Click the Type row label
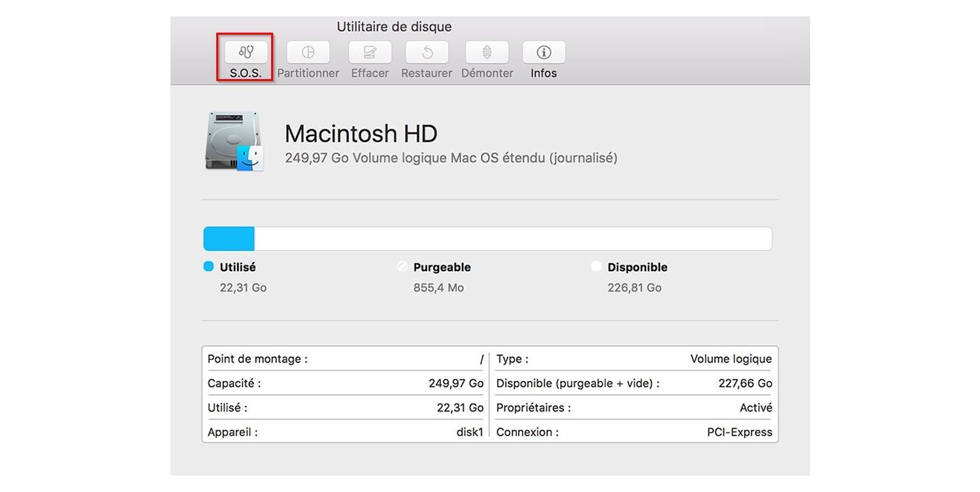This screenshot has width=980, height=492. [512, 359]
